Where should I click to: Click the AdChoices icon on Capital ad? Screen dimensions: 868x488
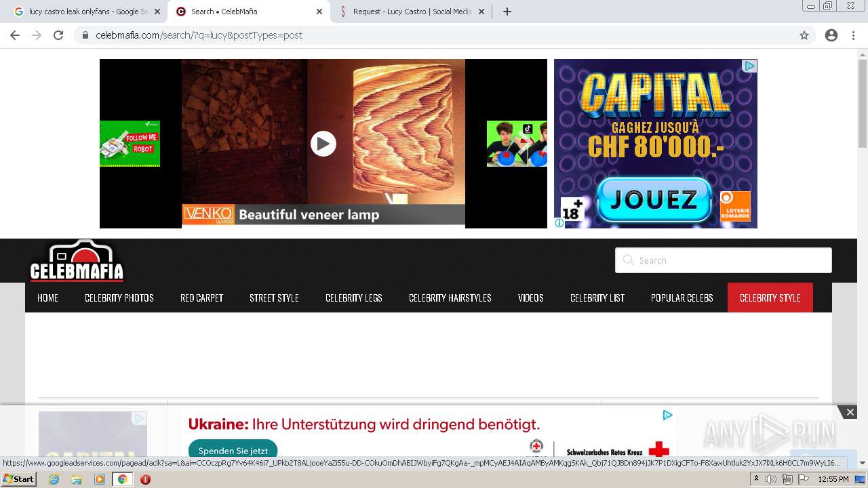coord(749,66)
